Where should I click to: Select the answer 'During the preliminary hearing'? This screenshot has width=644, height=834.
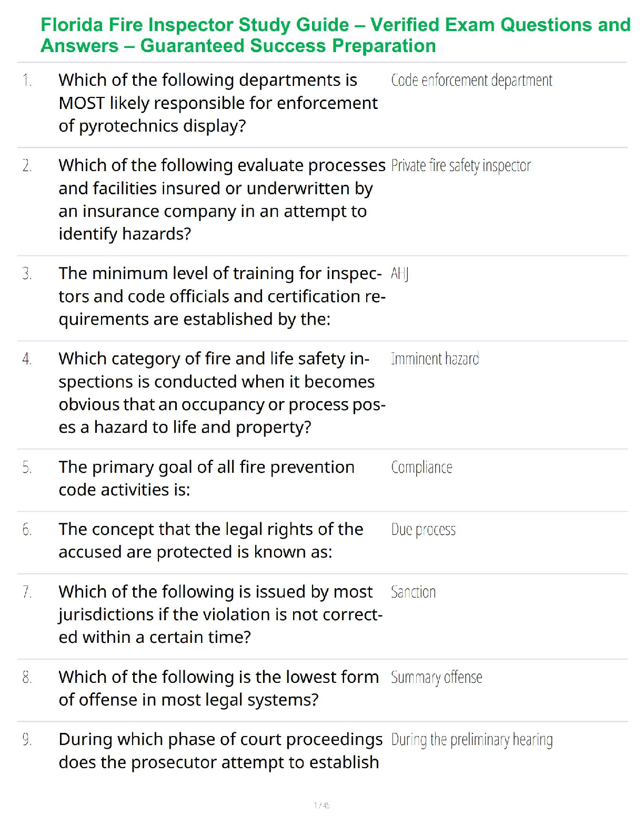coord(471,740)
